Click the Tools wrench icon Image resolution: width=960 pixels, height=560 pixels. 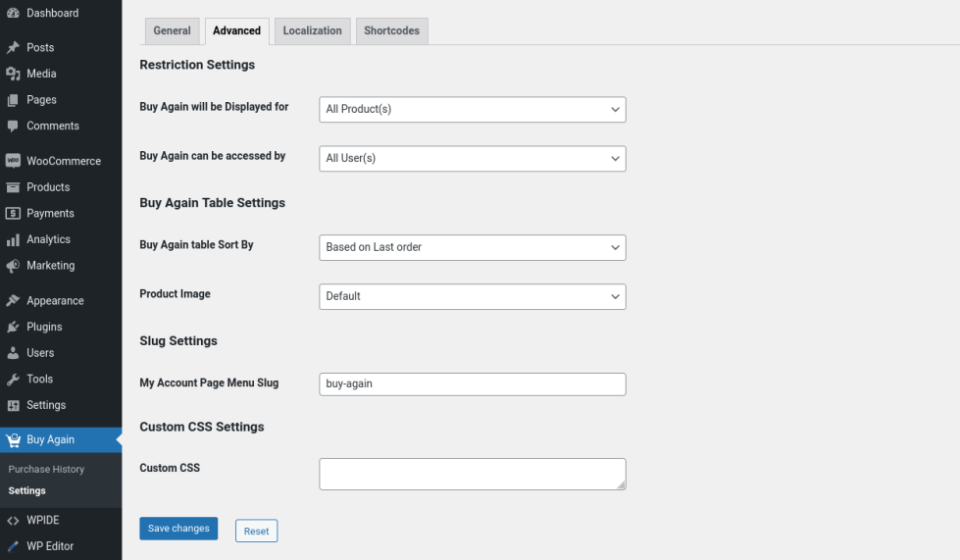point(13,380)
